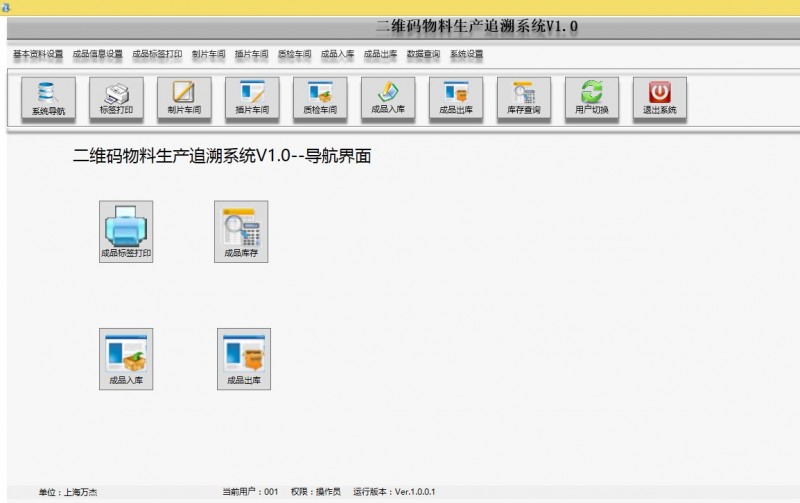The image size is (800, 503).
Task: Click 成品出库 in the top toolbar
Action: [x=456, y=99]
